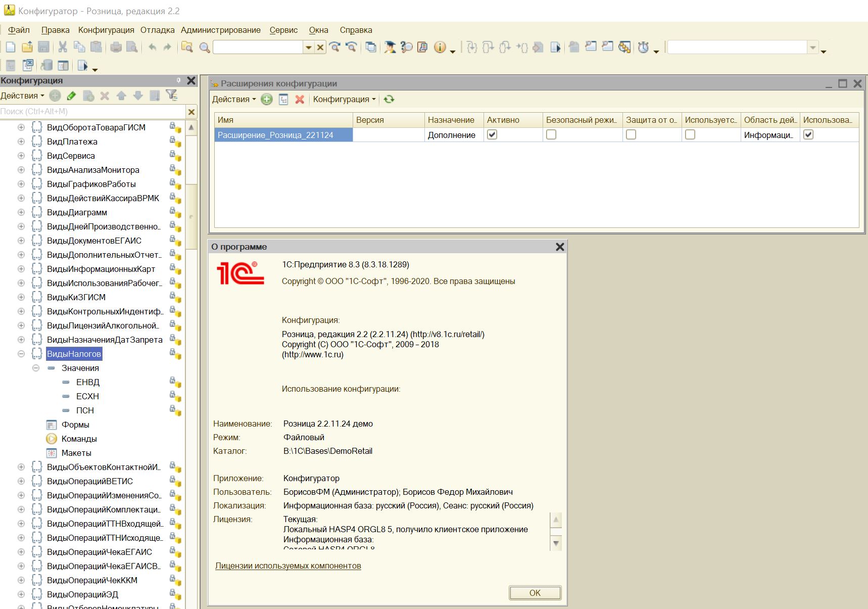Viewport: 868px width, 609px height.
Task: Open Действия dropdown in extensions window
Action: [234, 100]
